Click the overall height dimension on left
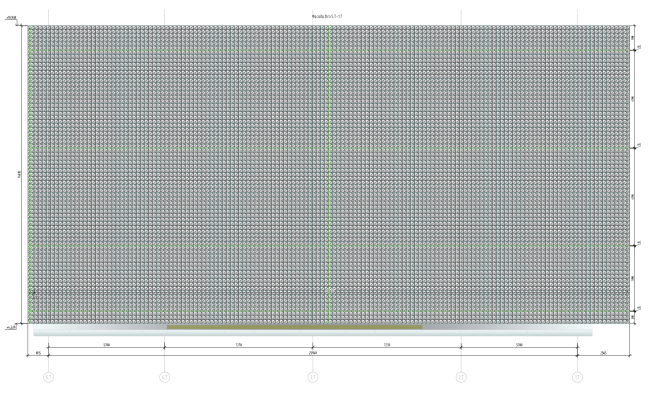 [x=19, y=175]
